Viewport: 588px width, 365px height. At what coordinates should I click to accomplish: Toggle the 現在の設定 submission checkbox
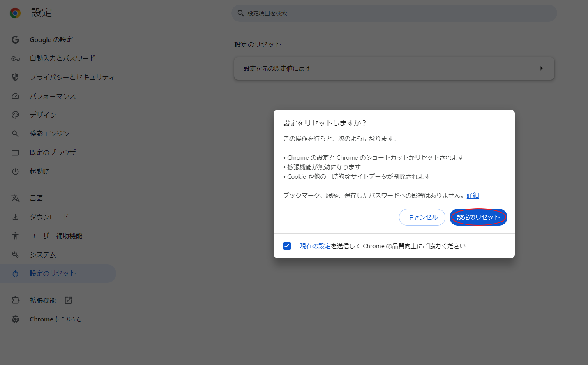[286, 246]
